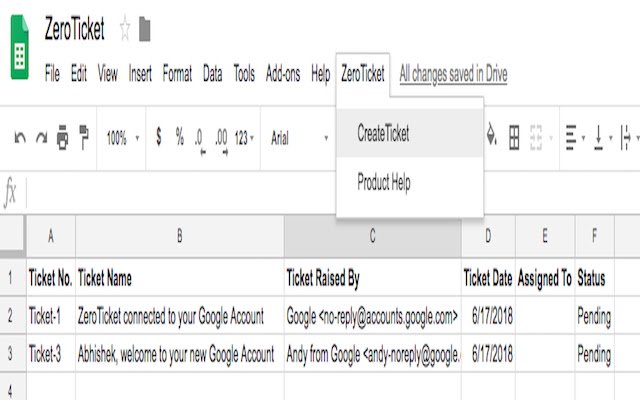Click the Print icon
This screenshot has width=640, height=400.
click(62, 138)
